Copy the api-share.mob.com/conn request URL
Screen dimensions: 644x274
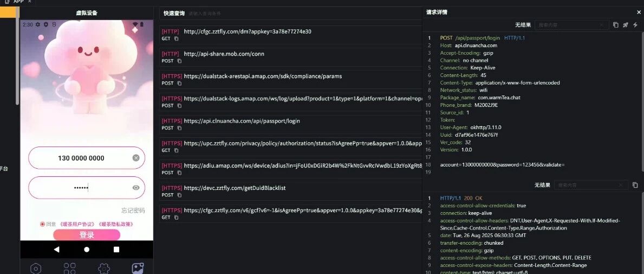pos(179,61)
